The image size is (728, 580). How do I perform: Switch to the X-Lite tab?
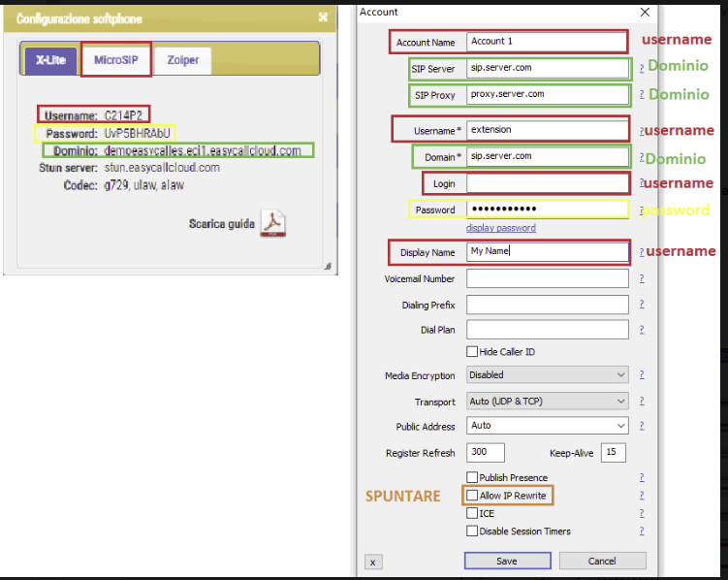click(x=50, y=60)
